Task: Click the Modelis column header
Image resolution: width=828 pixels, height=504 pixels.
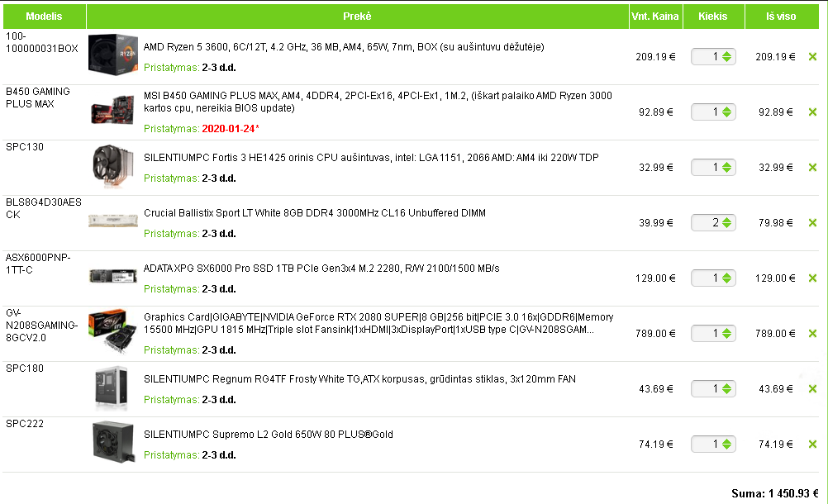Action: (x=45, y=17)
